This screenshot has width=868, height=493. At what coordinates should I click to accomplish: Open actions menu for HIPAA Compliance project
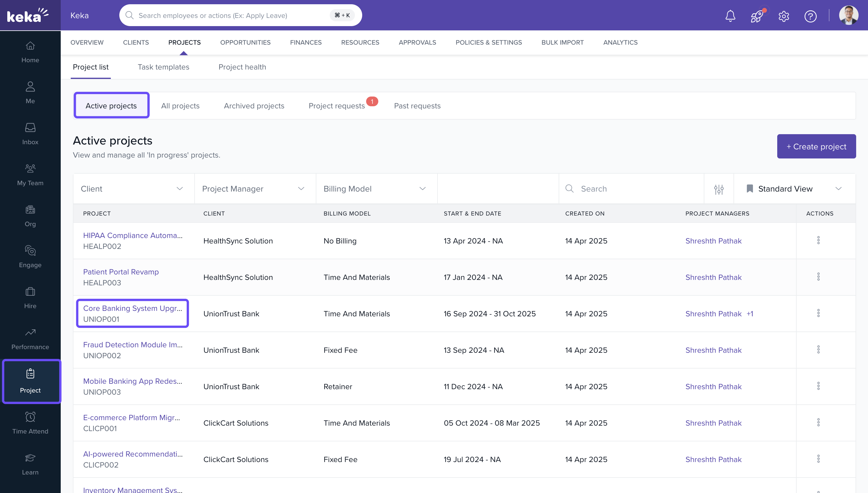(819, 240)
